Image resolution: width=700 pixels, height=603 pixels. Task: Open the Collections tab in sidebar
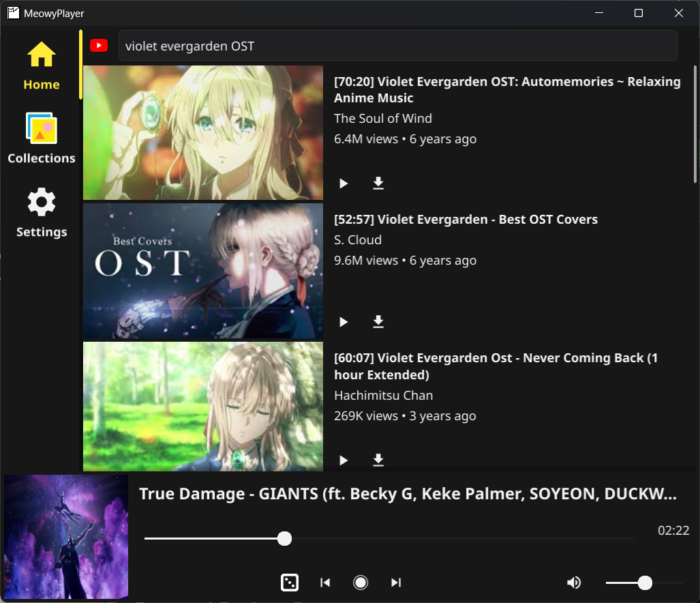(x=41, y=138)
